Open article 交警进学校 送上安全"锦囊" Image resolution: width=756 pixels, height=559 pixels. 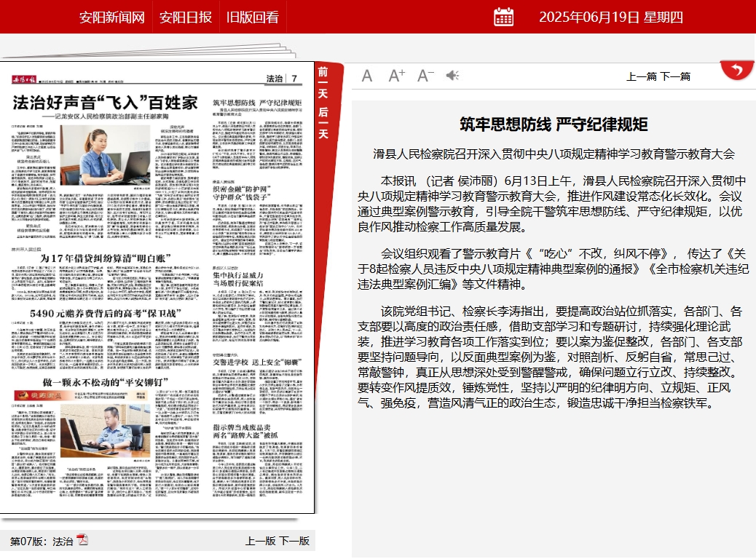tap(258, 362)
